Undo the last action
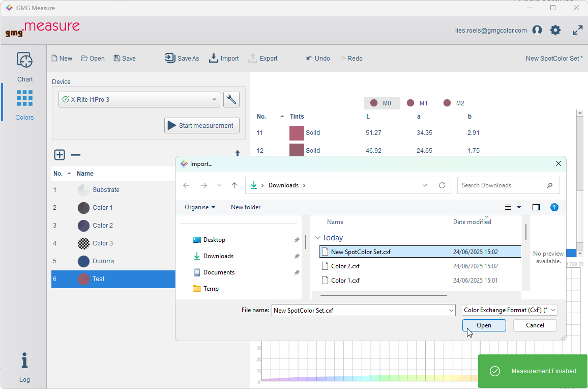The width and height of the screenshot is (588, 389). [x=317, y=58]
